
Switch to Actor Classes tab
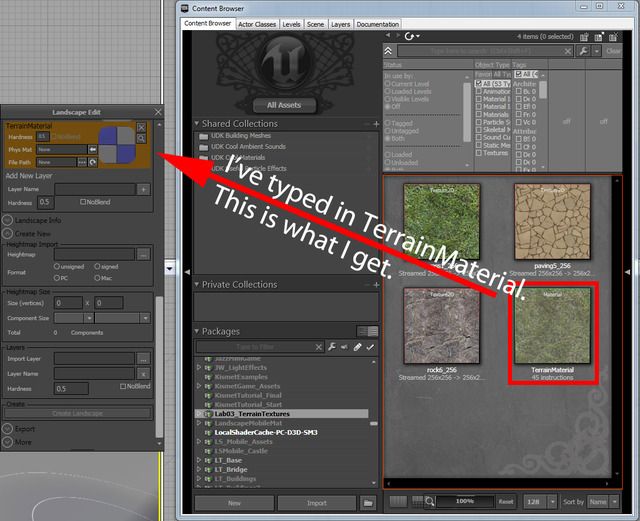tap(257, 24)
